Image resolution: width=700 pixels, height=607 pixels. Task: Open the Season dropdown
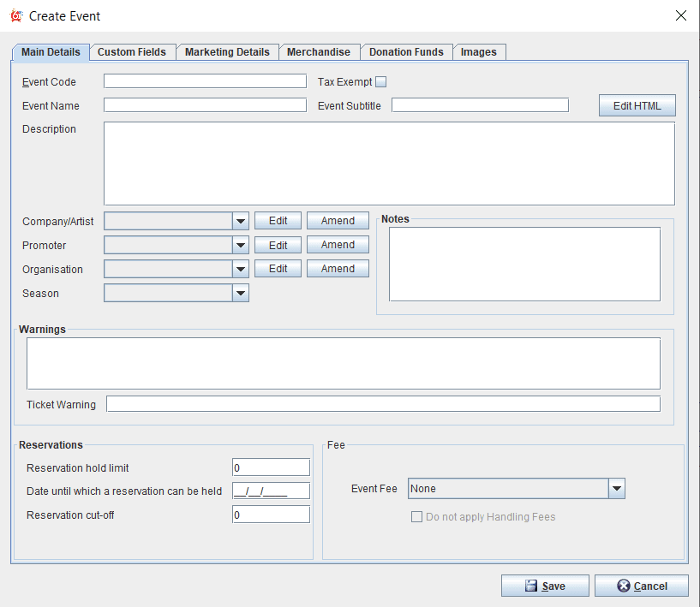(240, 293)
